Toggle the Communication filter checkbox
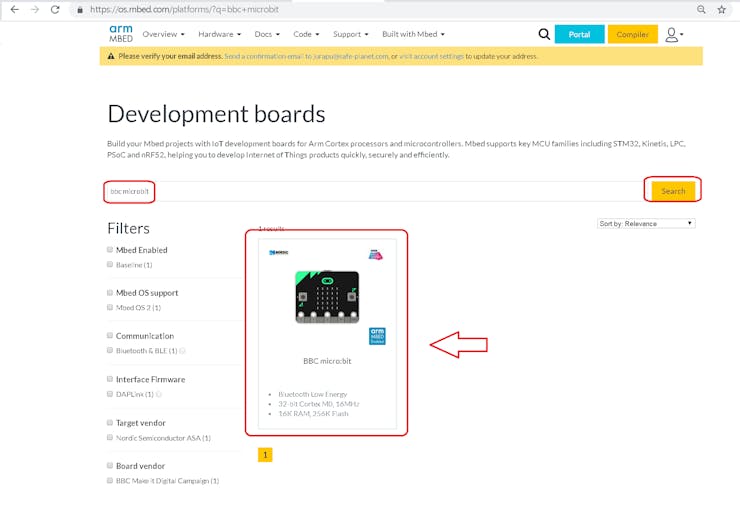This screenshot has width=740, height=511. 110,335
